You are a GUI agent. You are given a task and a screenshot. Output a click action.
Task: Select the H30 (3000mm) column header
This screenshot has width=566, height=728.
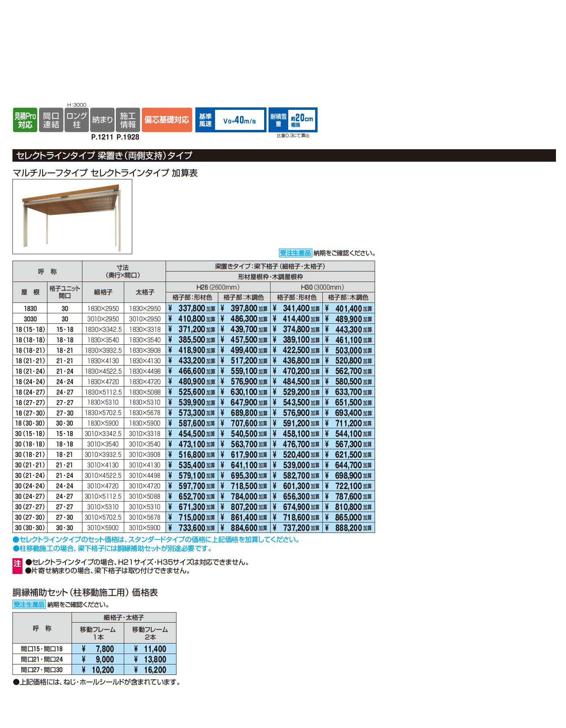click(x=322, y=287)
